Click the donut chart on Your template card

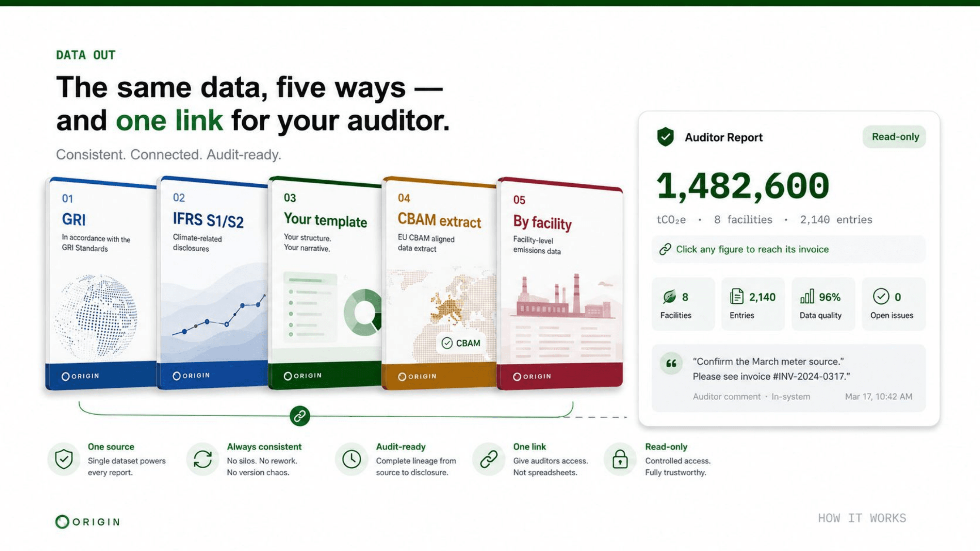coord(362,312)
